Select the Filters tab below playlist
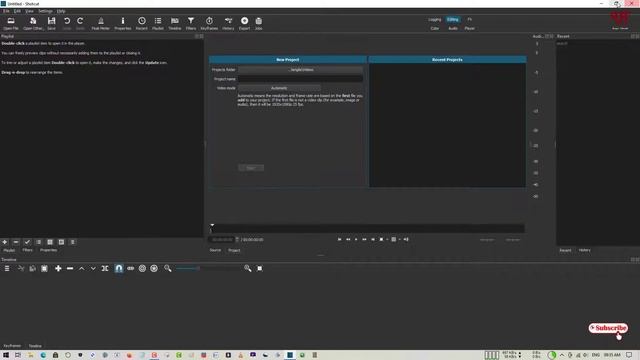Screen dimensions: 640x360 [x=27, y=250]
